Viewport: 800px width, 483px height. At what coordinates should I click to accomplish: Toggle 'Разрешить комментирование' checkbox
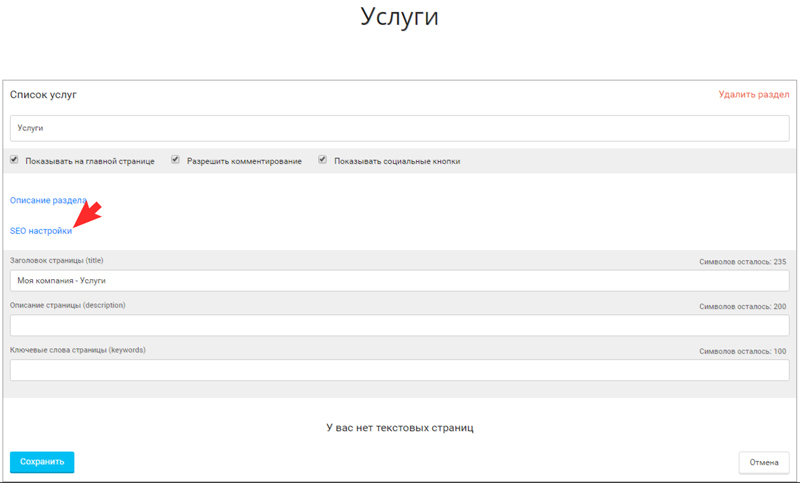pyautogui.click(x=176, y=160)
